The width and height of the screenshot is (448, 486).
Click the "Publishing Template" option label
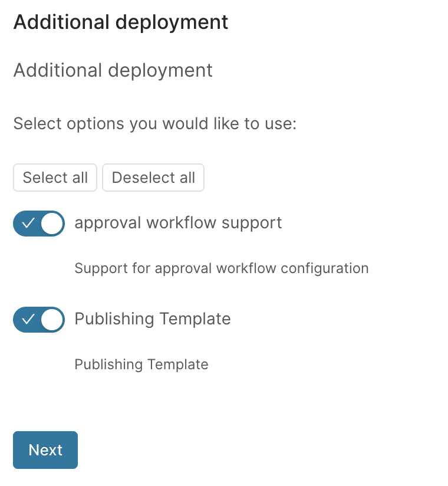(x=152, y=318)
